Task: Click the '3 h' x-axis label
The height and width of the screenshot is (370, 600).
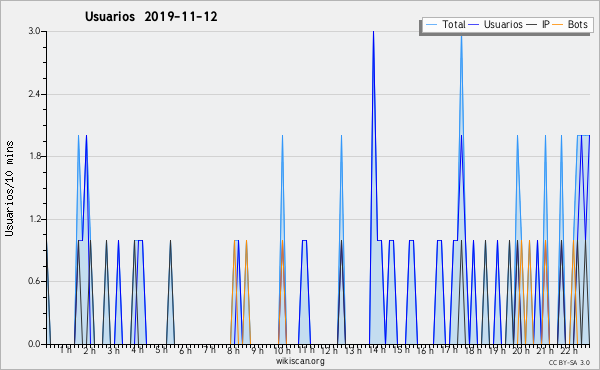Action: tap(114, 350)
